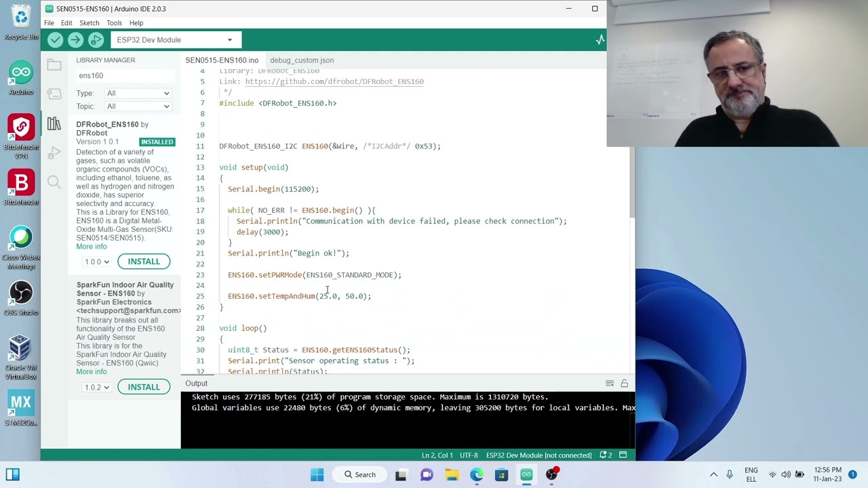Image resolution: width=868 pixels, height=488 pixels.
Task: Select the Arduino desktop shortcut
Action: pos(21,78)
